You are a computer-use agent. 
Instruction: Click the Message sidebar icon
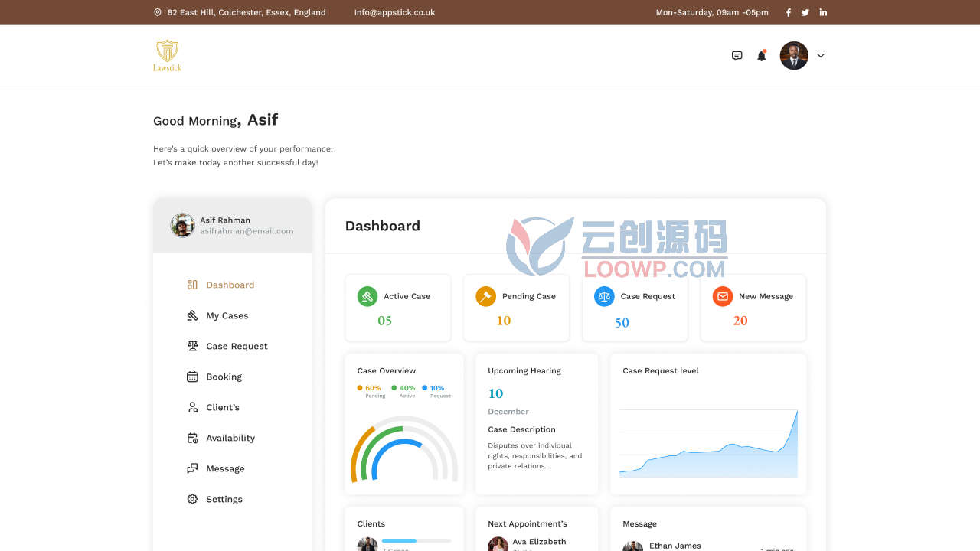tap(192, 468)
